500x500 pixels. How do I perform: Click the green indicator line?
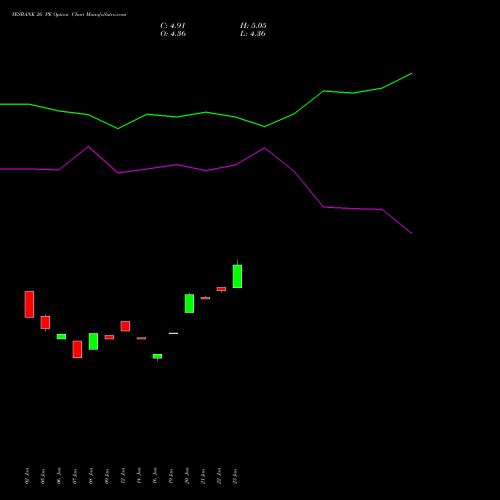206,112
